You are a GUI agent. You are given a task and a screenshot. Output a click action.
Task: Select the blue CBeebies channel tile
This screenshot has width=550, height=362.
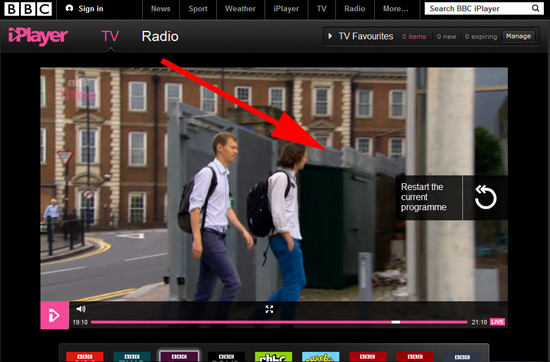(x=321, y=357)
